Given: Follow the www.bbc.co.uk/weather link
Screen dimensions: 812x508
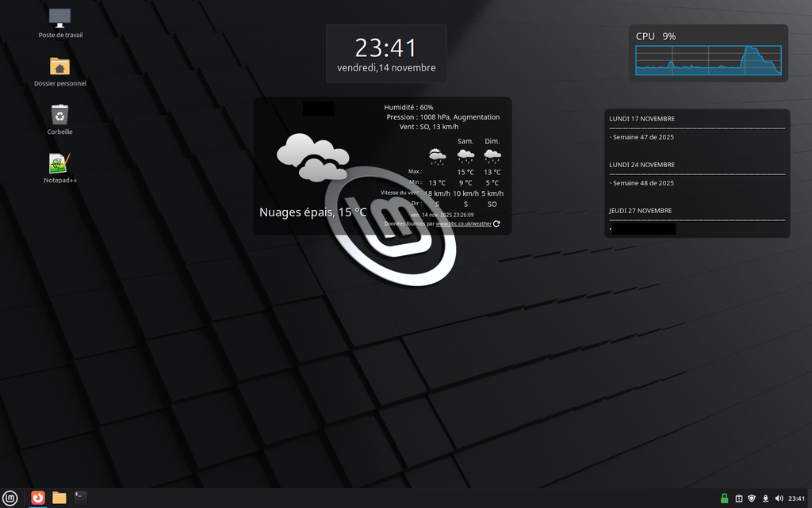Looking at the screenshot, I should 463,224.
